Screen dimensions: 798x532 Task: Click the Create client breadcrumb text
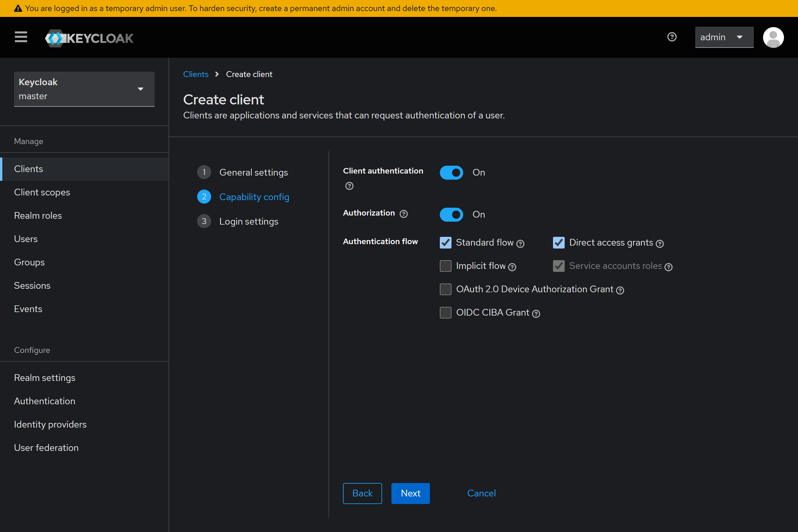pos(249,74)
